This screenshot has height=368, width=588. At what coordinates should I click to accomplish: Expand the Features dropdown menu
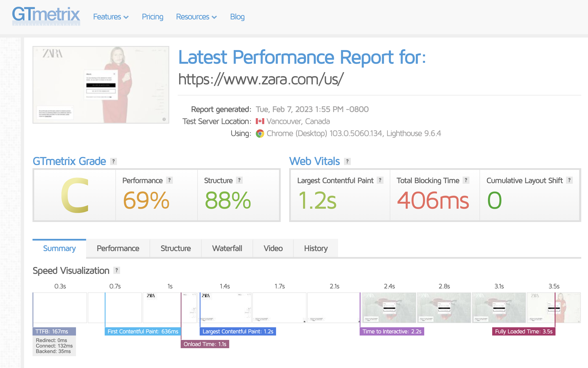click(111, 17)
